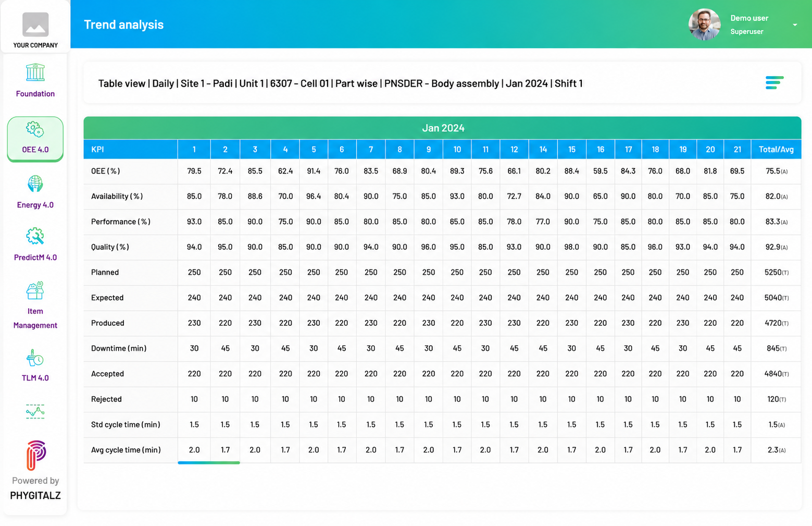Click the Availability (%) row label

click(x=117, y=197)
